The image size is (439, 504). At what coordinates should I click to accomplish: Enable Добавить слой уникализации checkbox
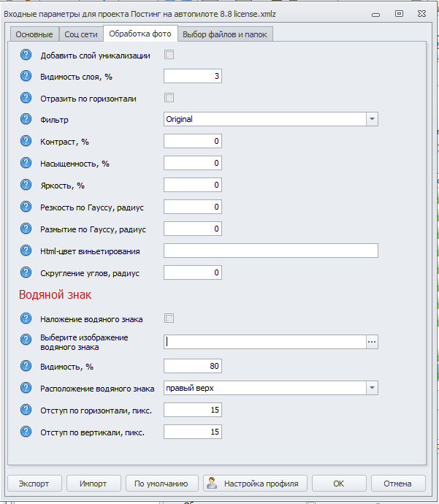[169, 55]
